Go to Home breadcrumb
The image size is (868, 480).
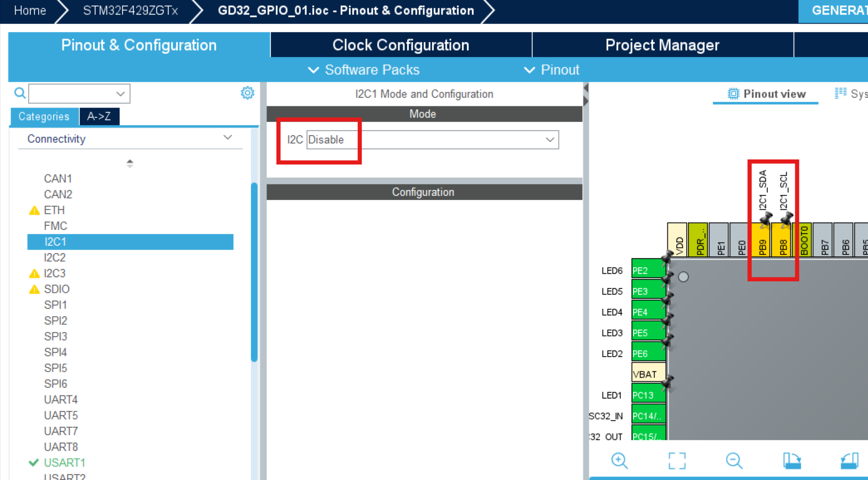pos(30,11)
